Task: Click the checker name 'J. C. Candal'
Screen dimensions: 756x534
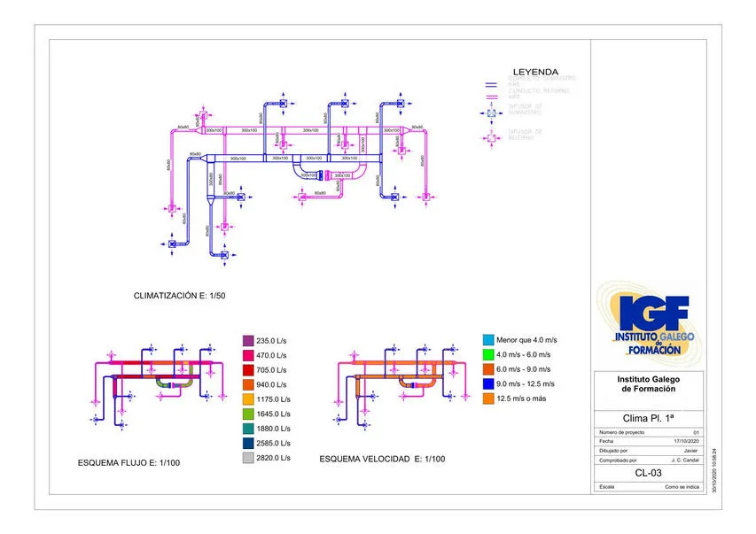Action: 685,460
